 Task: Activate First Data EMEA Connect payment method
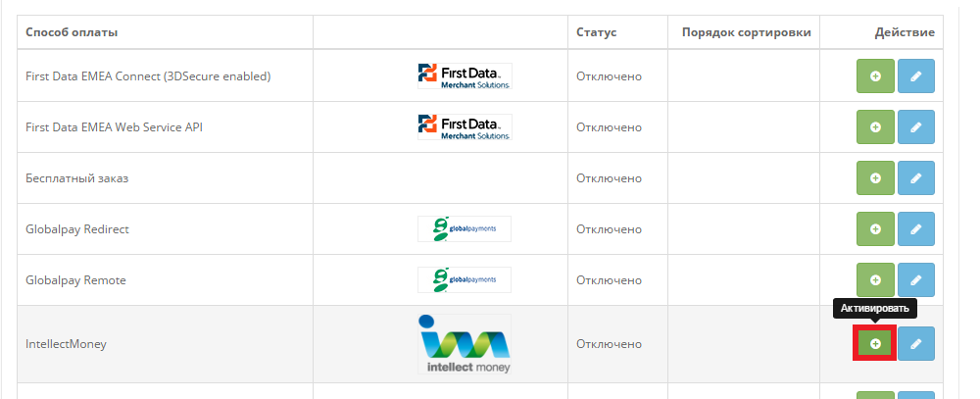pyautogui.click(x=875, y=75)
